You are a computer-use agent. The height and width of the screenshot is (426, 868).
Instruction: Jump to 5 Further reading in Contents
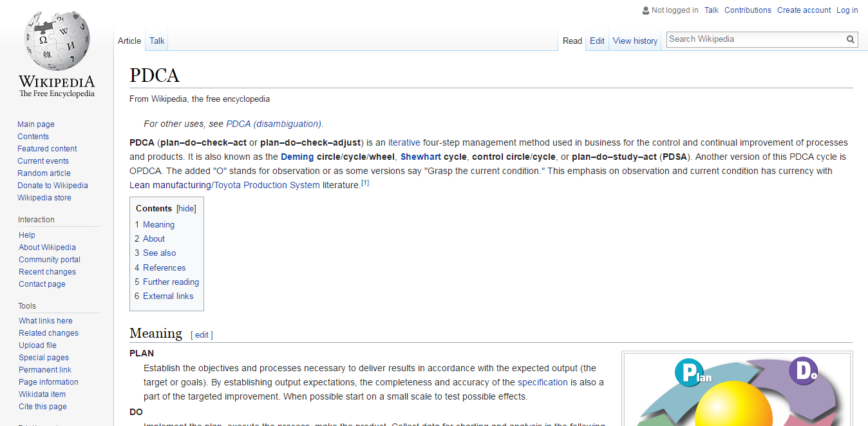167,282
